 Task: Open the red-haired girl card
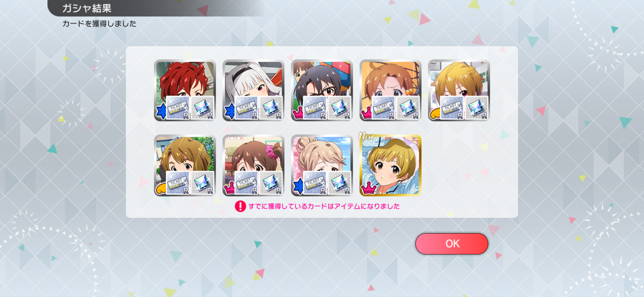[x=185, y=90]
